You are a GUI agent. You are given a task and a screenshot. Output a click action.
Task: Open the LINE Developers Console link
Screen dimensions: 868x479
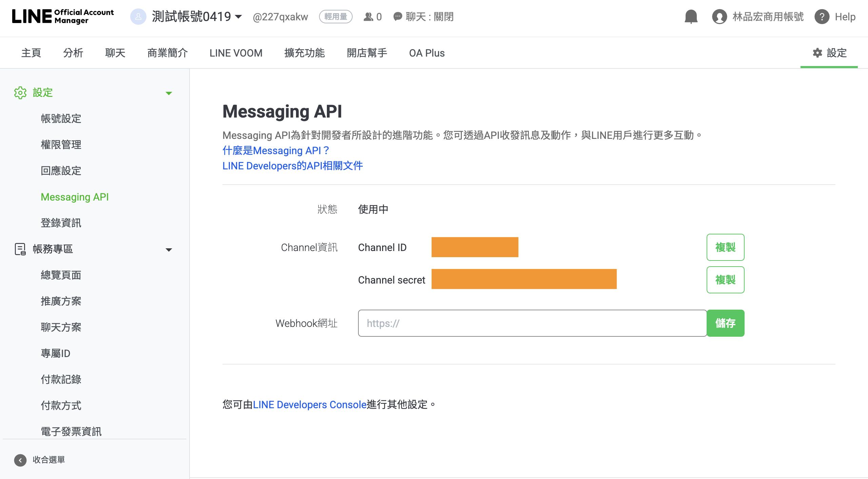310,404
